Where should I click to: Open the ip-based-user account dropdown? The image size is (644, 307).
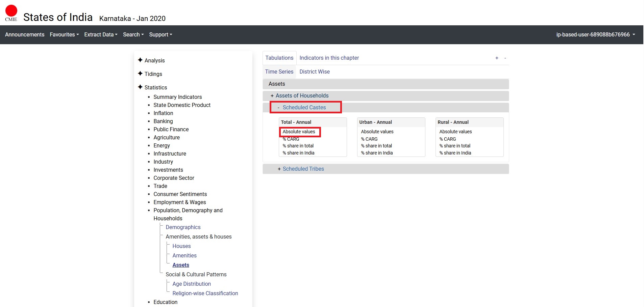click(595, 35)
